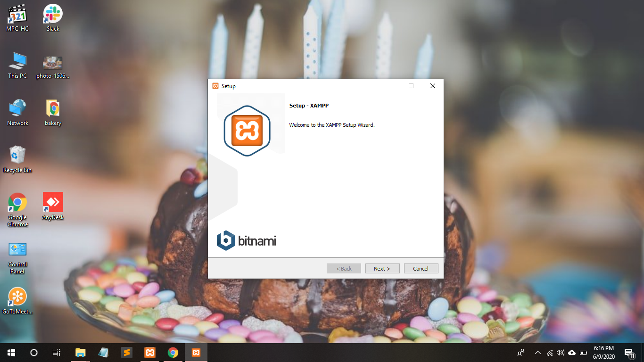Cancel the XAMPP Setup wizard
Viewport: 644px width, 362px height.
421,268
